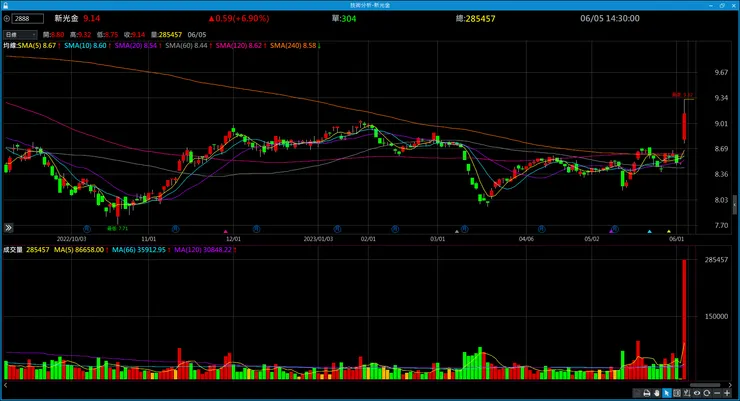The width and height of the screenshot is (740, 401).
Task: Click the SMA(60) 8.44 indicator label
Action: 186,46
